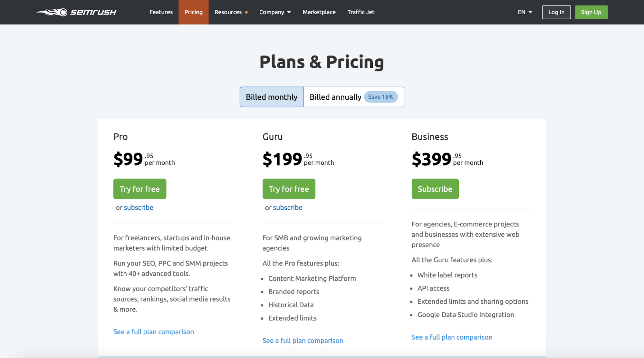Open Marketplace from the navigation bar
Screen dimensions: 644x358
(319, 12)
